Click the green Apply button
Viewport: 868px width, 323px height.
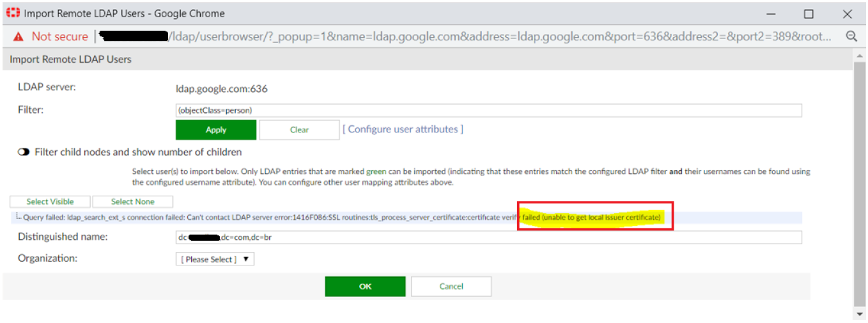(x=216, y=130)
